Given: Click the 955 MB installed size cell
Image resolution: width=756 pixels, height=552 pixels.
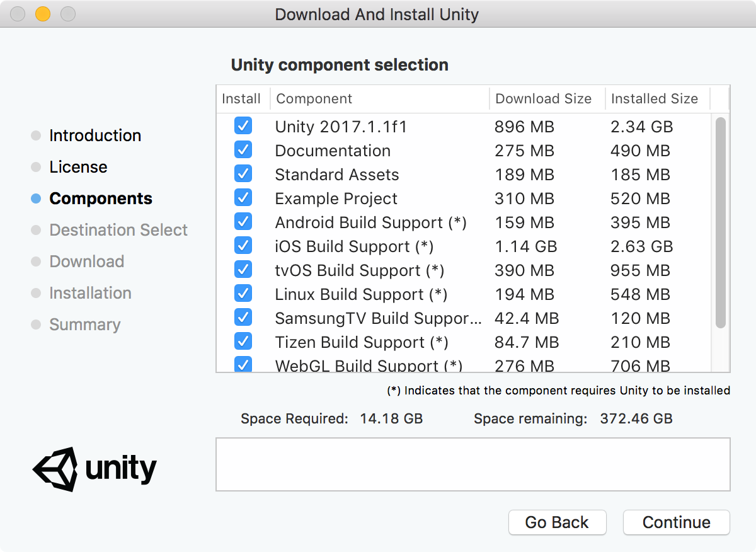Looking at the screenshot, I should pos(640,270).
